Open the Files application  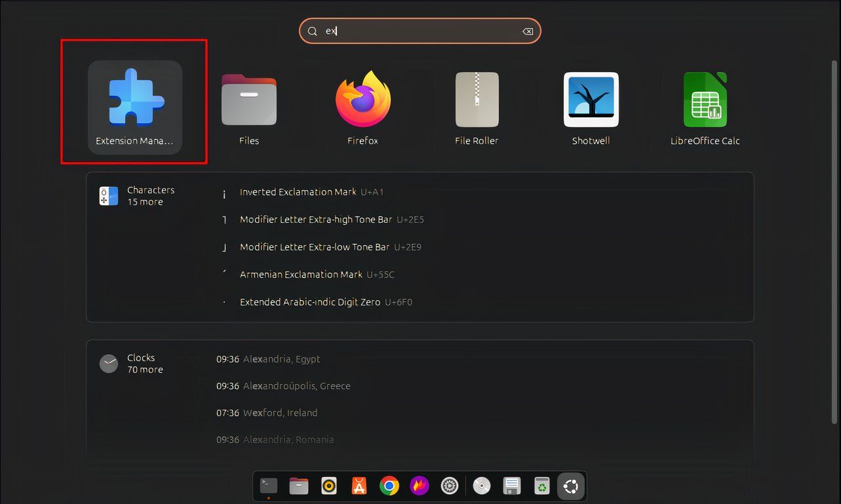click(x=248, y=100)
